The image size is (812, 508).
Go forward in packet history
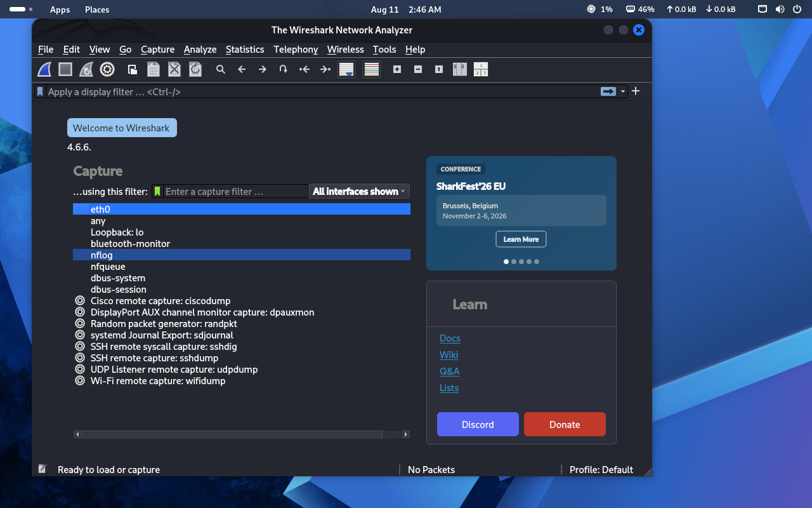click(263, 69)
